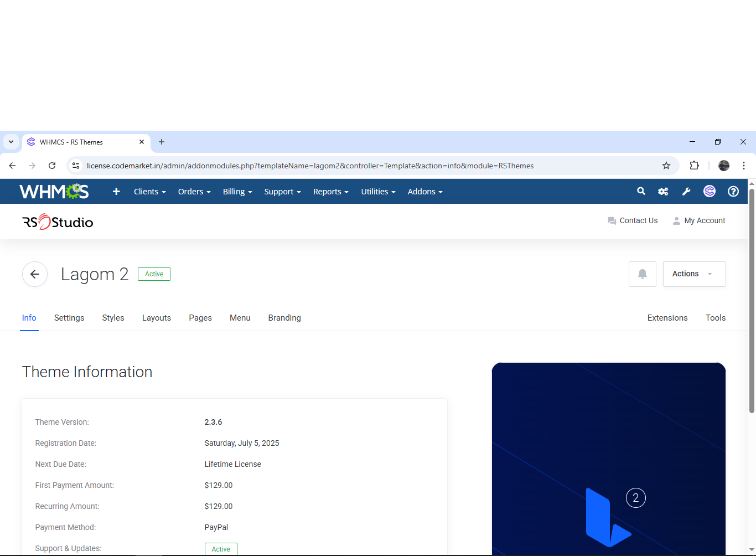Reload the current page
Viewport: 756px width, 556px height.
[x=52, y=166]
